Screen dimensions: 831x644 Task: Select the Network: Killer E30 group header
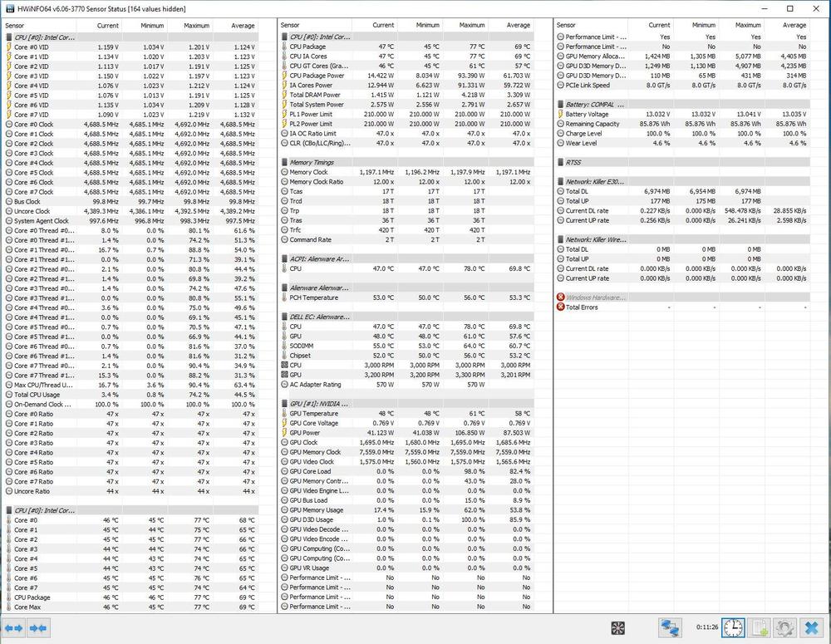tap(595, 181)
